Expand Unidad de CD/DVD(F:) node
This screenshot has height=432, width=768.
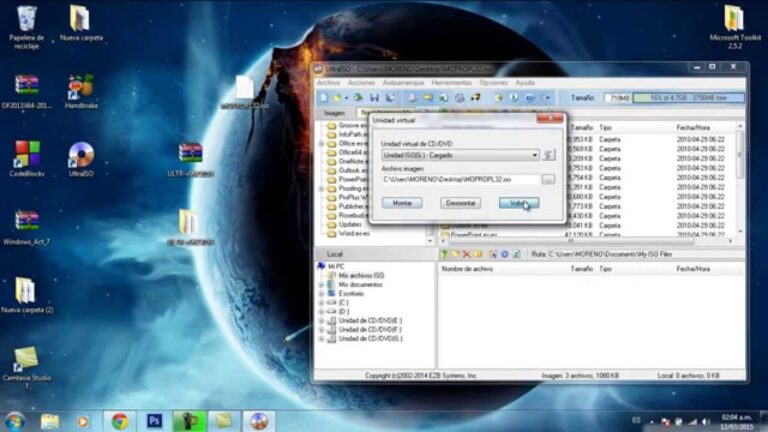tap(321, 330)
